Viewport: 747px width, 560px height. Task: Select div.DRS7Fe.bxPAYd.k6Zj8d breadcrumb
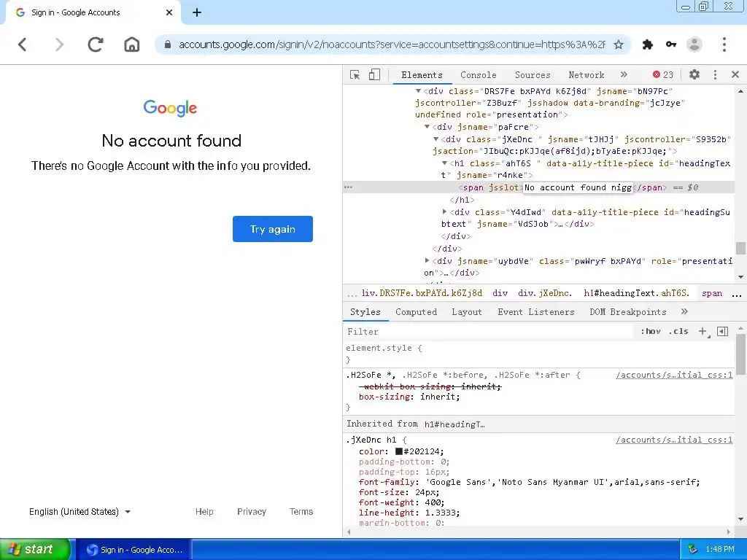(422, 293)
